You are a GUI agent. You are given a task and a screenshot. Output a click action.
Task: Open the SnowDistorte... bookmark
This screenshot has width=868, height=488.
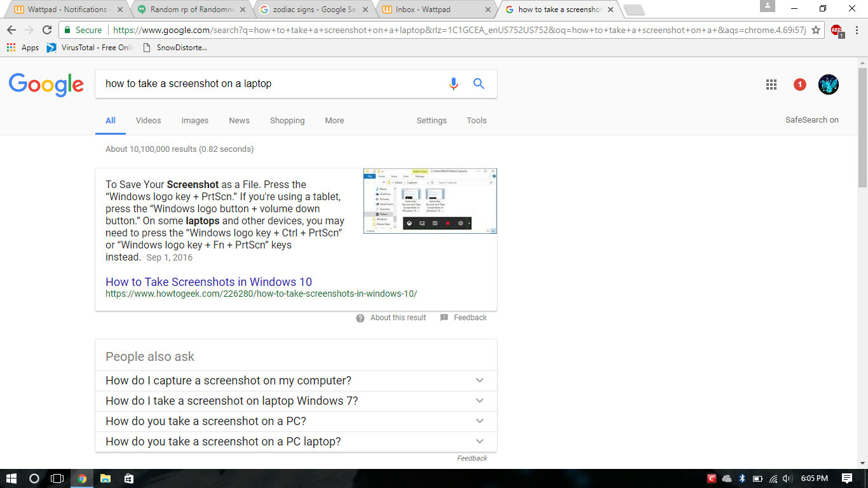point(175,48)
